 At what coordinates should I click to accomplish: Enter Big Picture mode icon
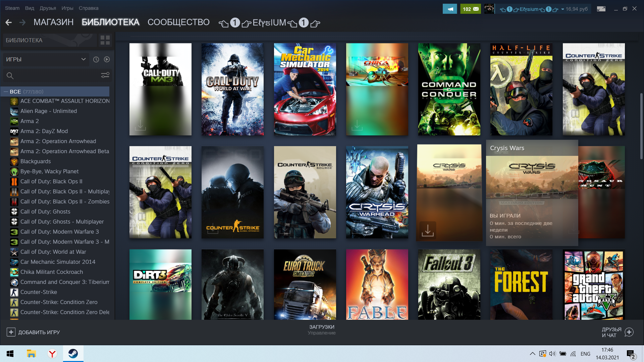pyautogui.click(x=601, y=9)
